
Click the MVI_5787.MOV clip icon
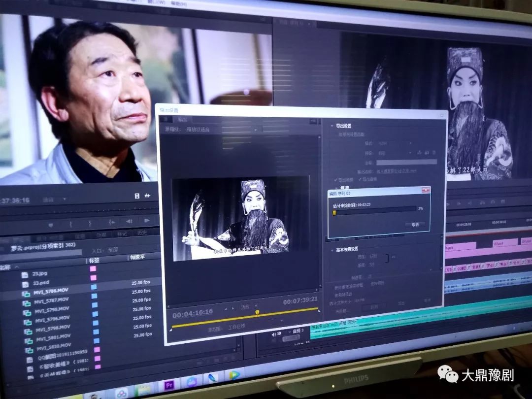coord(27,303)
